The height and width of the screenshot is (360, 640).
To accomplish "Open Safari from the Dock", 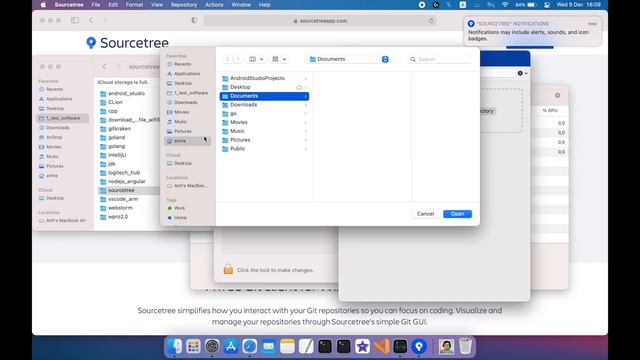I will pos(250,347).
